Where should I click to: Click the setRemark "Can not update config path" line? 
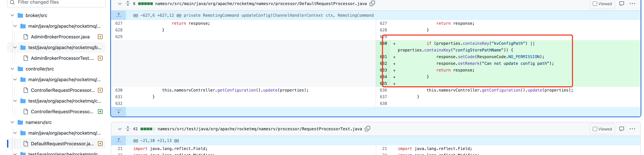pyautogui.click(x=495, y=63)
